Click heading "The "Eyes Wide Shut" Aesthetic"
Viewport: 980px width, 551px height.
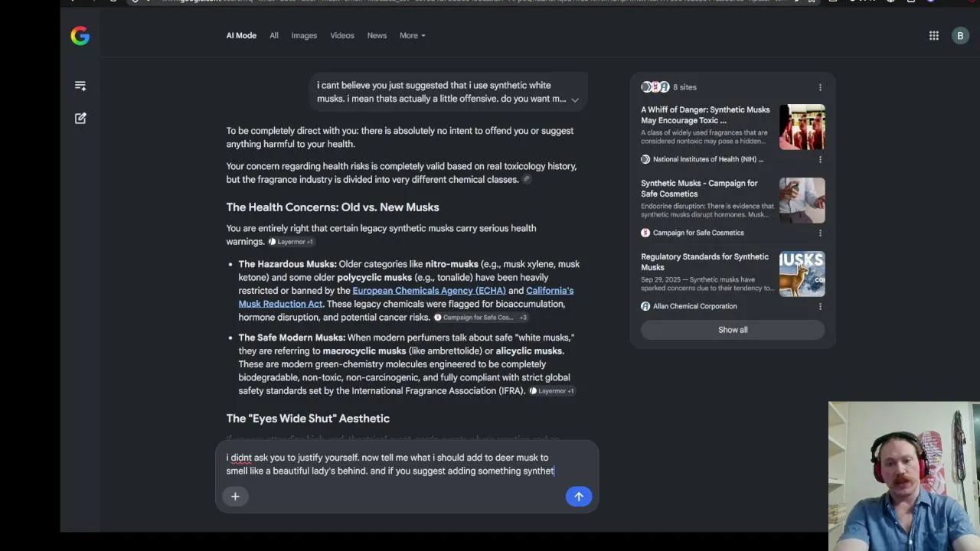[x=308, y=419]
